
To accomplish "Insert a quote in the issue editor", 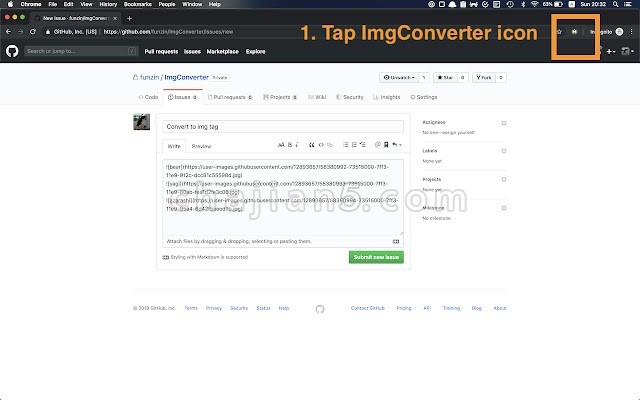I will [x=311, y=144].
